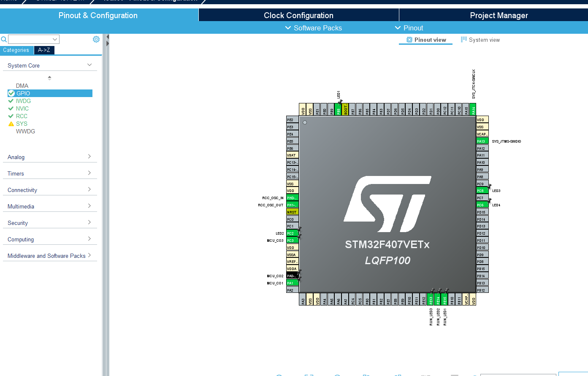Image resolution: width=588 pixels, height=376 pixels.
Task: Open the gear settings icon above categories
Action: 96,39
